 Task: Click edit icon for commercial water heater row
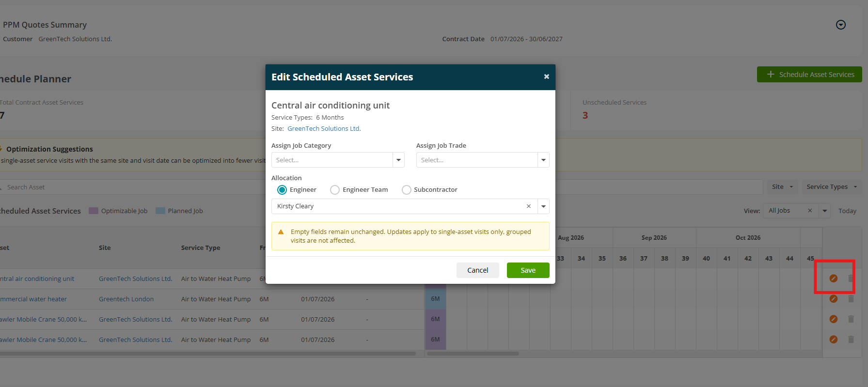pos(833,299)
